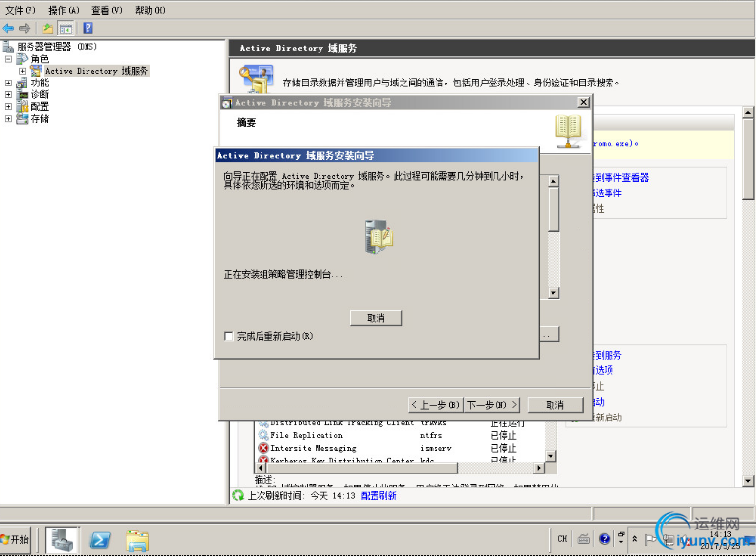This screenshot has width=756, height=557.
Task: Click main pane scroll up arrow
Action: pos(748,112)
